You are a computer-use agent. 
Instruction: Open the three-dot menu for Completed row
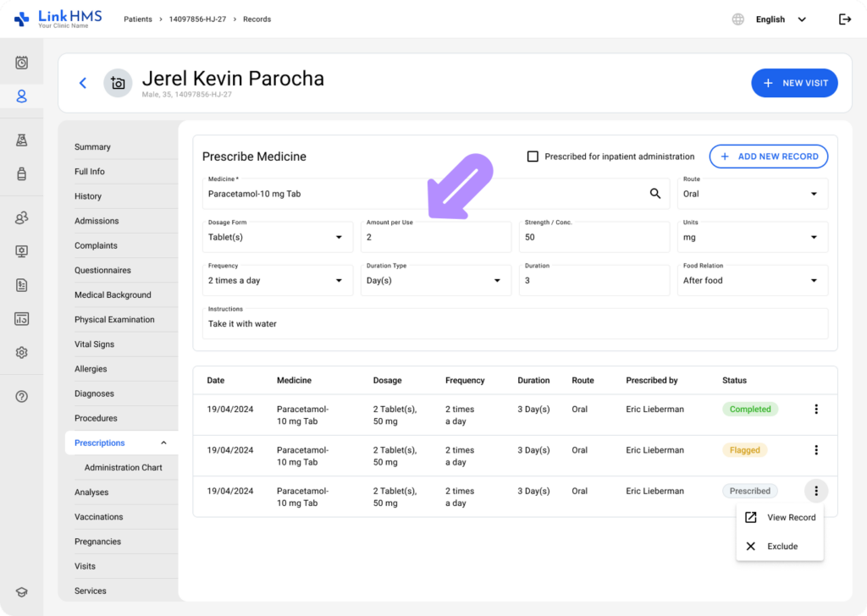pos(816,410)
